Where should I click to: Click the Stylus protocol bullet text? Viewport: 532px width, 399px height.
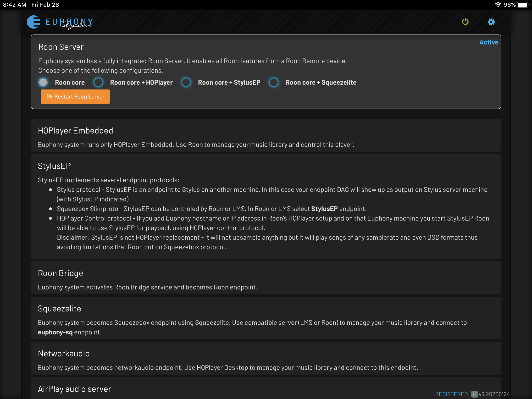tap(272, 194)
